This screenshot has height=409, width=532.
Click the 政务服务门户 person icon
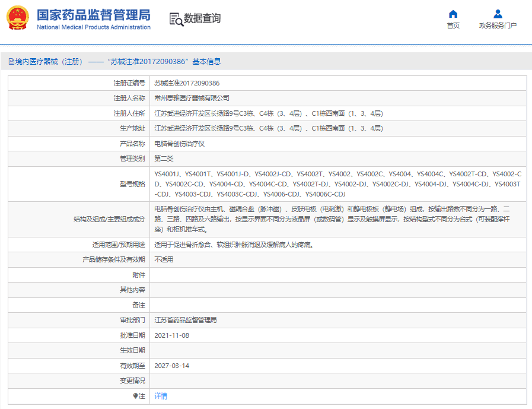point(498,14)
